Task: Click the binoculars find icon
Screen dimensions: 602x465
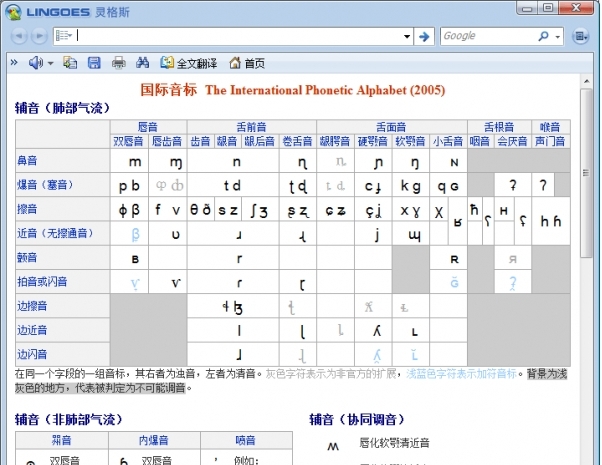Action: 142,63
